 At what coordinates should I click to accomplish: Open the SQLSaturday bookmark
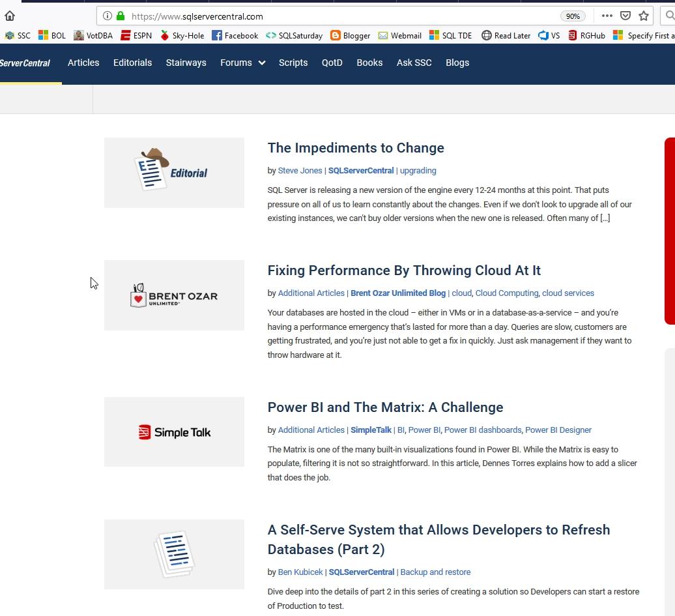click(294, 35)
